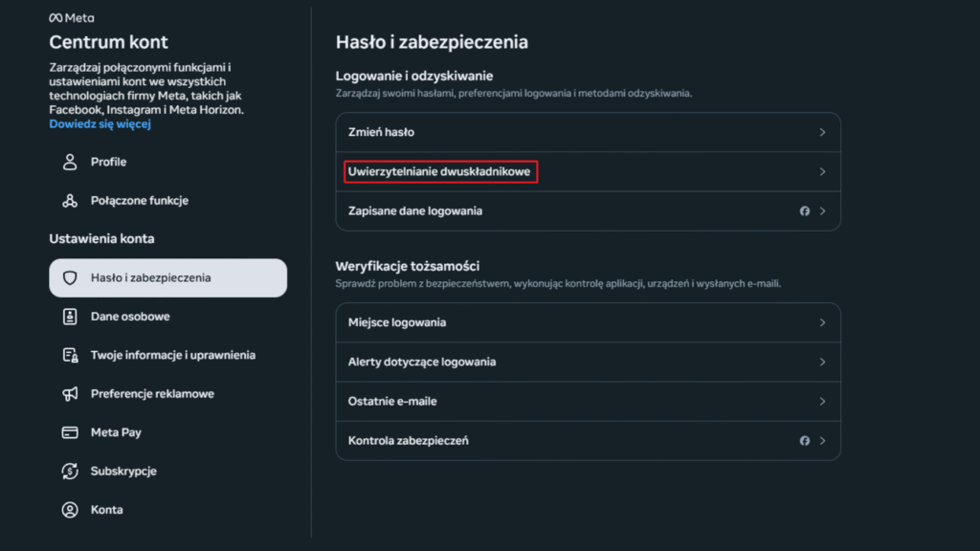
Task: Click the shield icon for Hasło i zabezpieczenia
Action: pyautogui.click(x=70, y=278)
